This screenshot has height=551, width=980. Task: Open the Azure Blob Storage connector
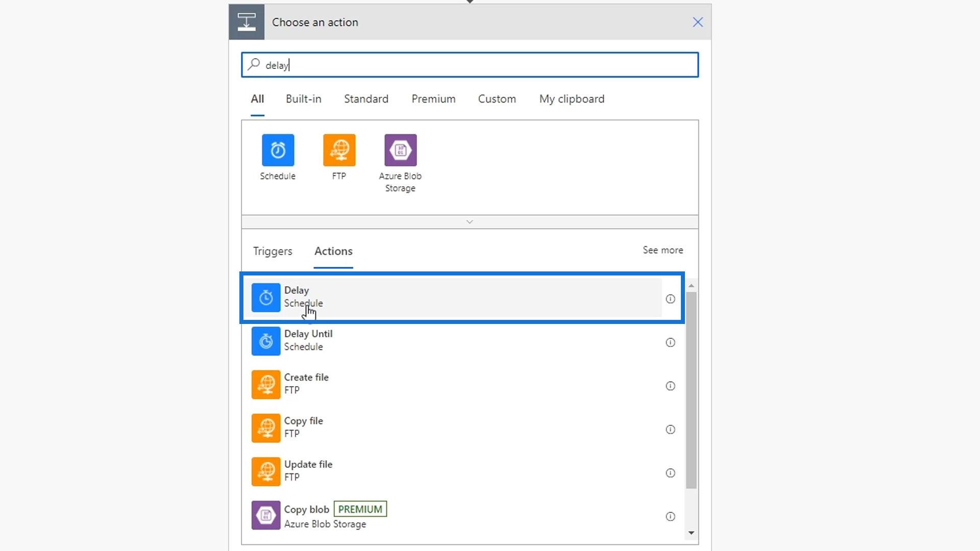(x=400, y=150)
